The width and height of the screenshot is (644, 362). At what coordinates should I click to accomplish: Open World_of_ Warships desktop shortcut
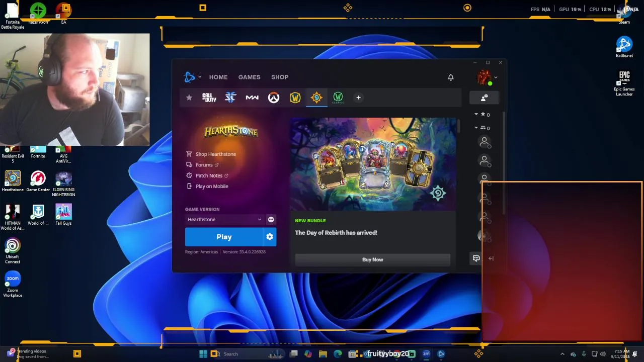click(38, 215)
